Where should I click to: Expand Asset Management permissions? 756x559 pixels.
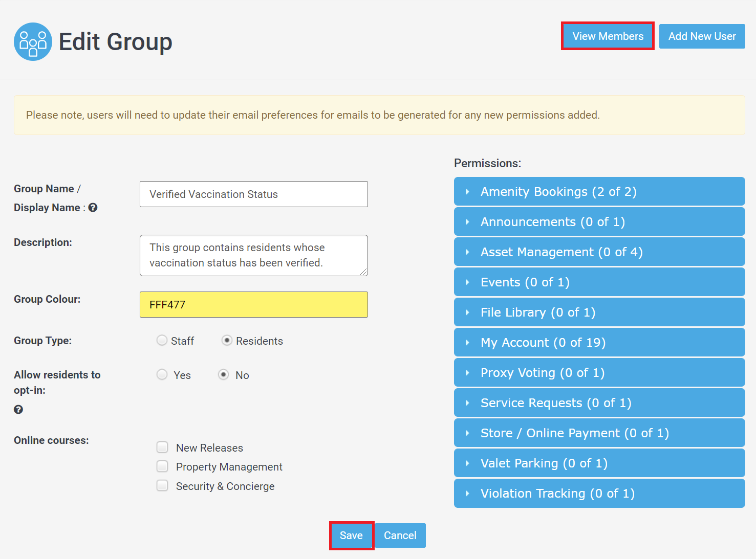[599, 252]
